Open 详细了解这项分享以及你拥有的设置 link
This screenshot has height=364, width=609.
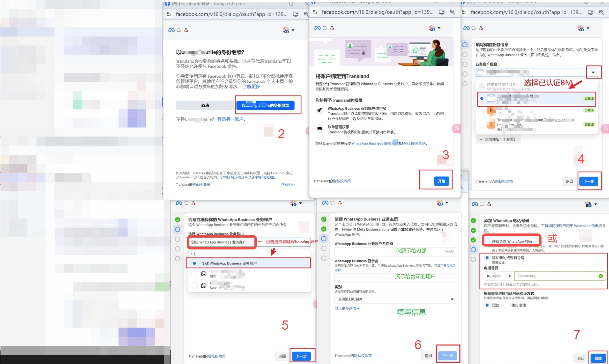[x=248, y=177]
